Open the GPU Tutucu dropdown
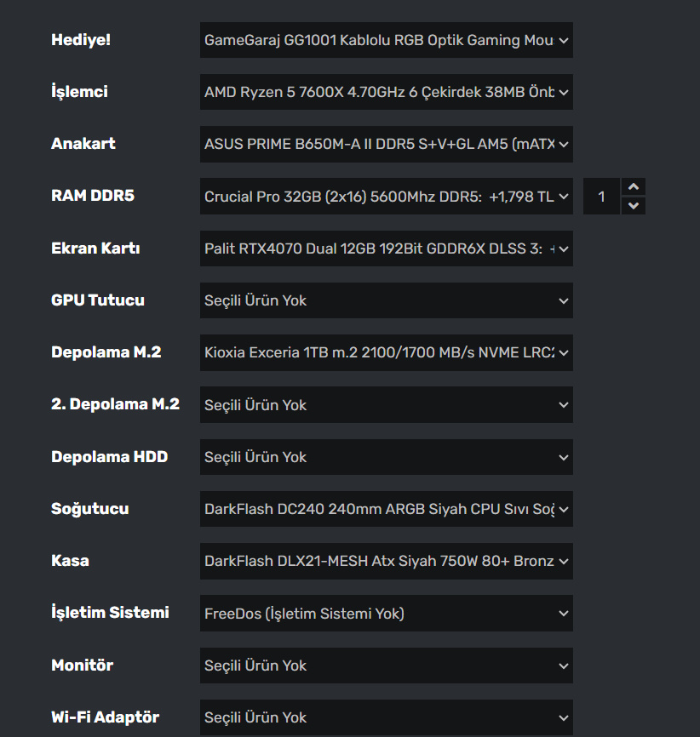This screenshot has height=737, width=700. click(x=386, y=300)
